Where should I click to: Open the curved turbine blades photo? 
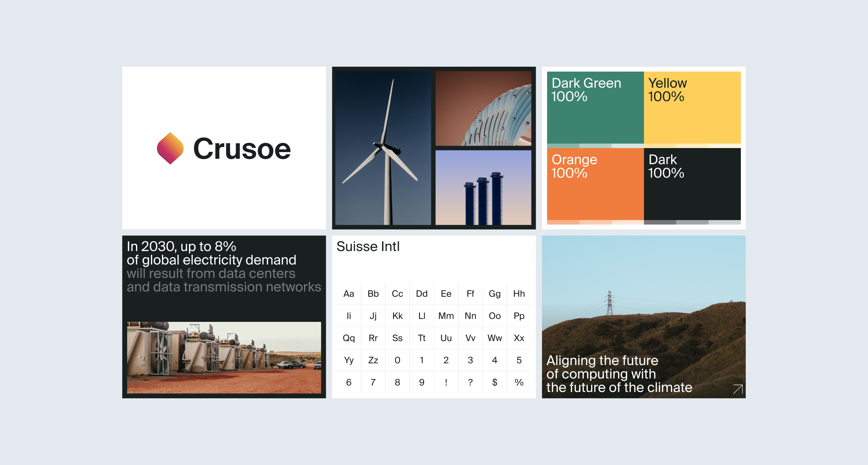point(483,108)
